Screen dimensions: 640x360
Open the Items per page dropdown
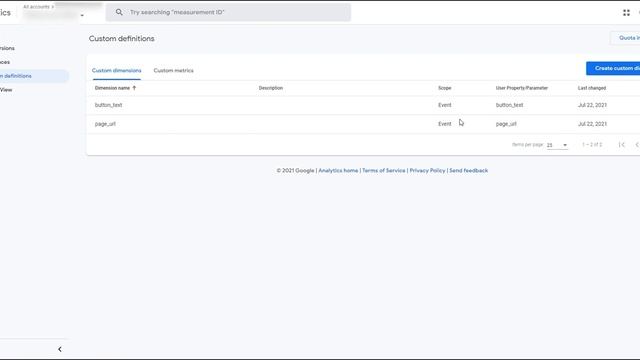click(557, 145)
